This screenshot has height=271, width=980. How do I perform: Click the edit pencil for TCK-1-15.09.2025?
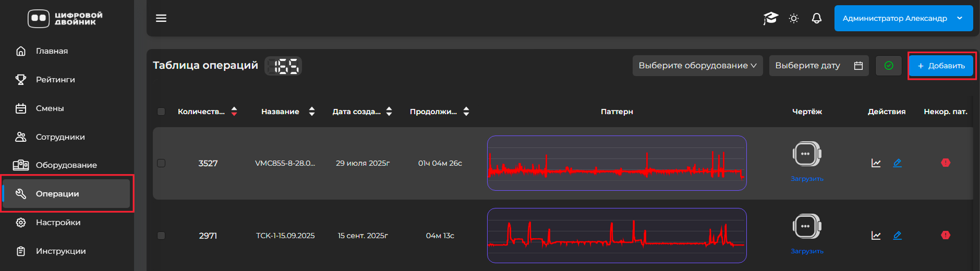click(898, 236)
